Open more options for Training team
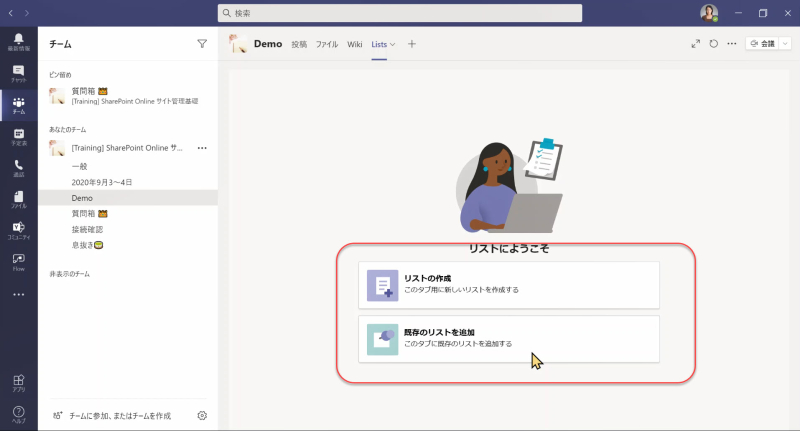Screen dimensions: 800x431 tap(202, 148)
